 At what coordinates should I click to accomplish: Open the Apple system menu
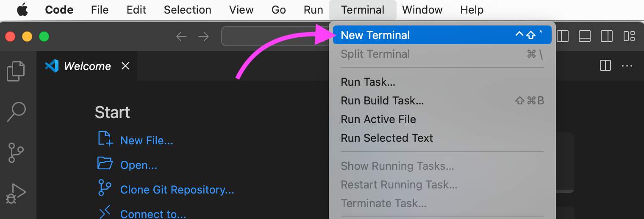tap(22, 10)
